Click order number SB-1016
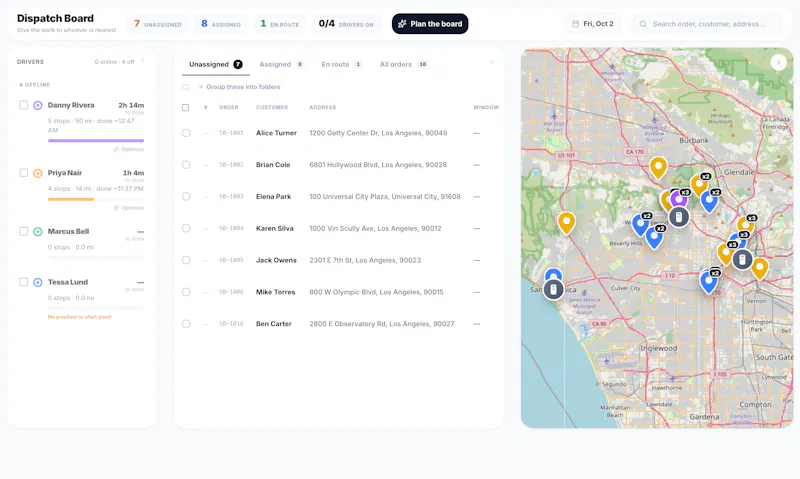Screen dimensions: 800x479 (231, 324)
